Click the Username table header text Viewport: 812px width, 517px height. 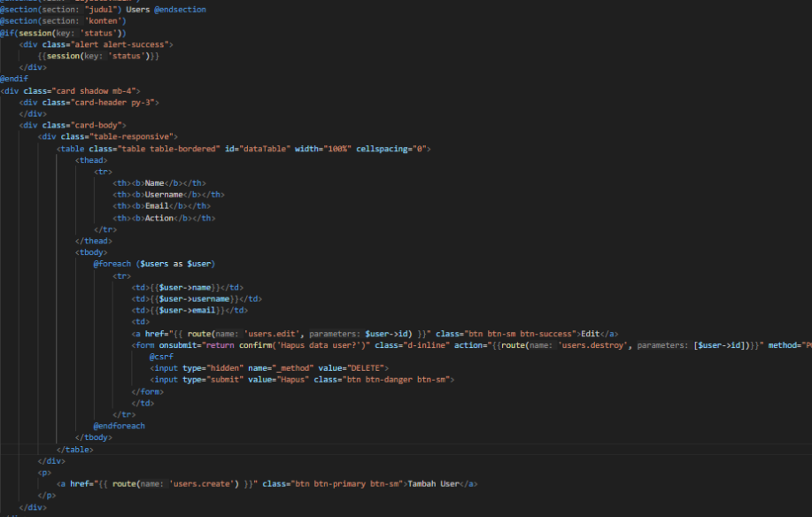click(x=164, y=195)
